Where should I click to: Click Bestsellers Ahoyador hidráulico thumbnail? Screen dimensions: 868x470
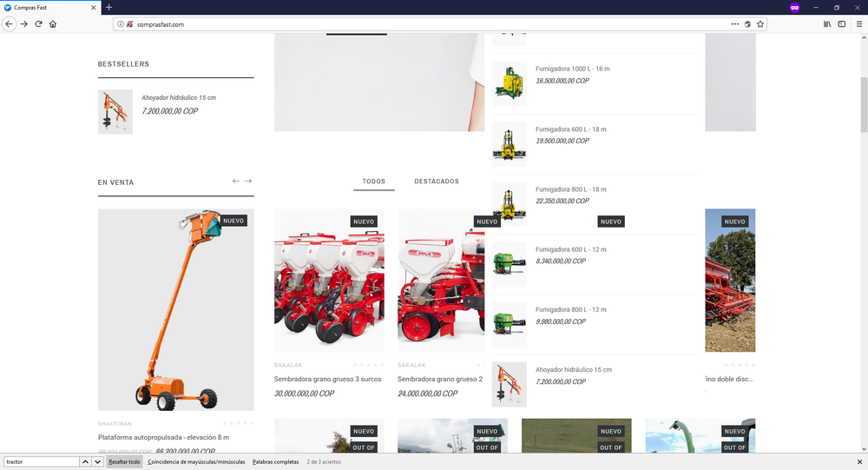(115, 111)
